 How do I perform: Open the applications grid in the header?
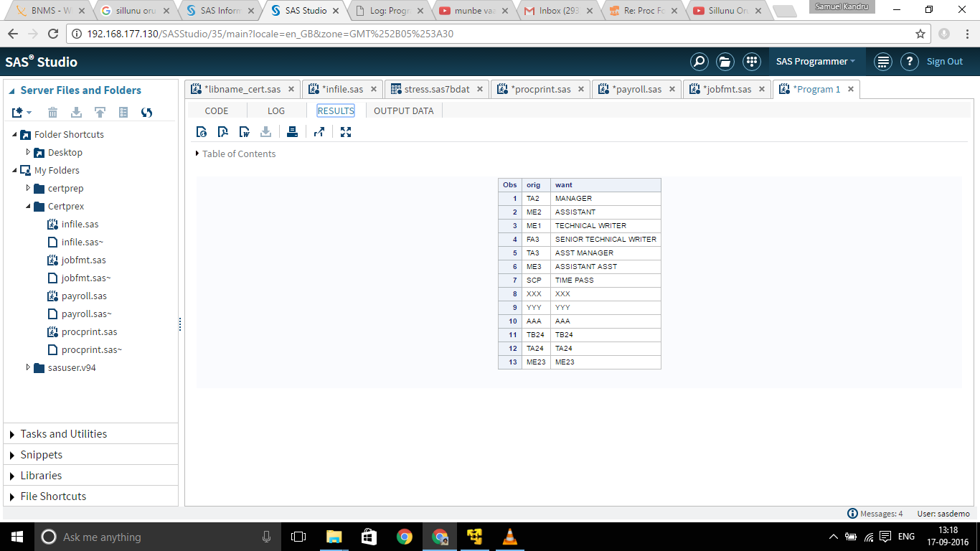tap(751, 62)
